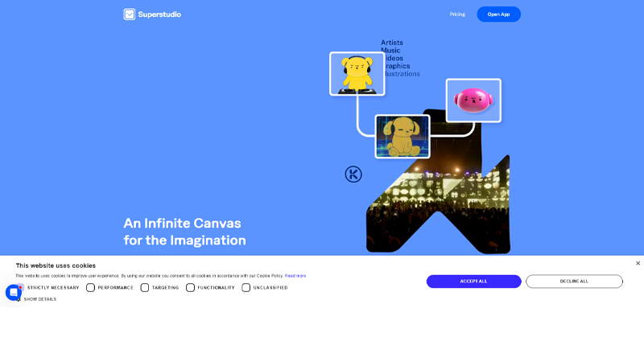The height and width of the screenshot is (362, 644).
Task: Click the circular K badge icon
Action: pos(353,175)
